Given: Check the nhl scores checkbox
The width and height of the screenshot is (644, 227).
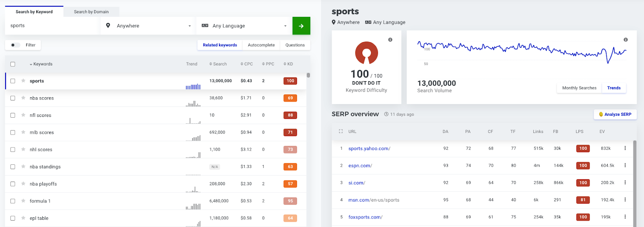Looking at the screenshot, I should click(13, 149).
